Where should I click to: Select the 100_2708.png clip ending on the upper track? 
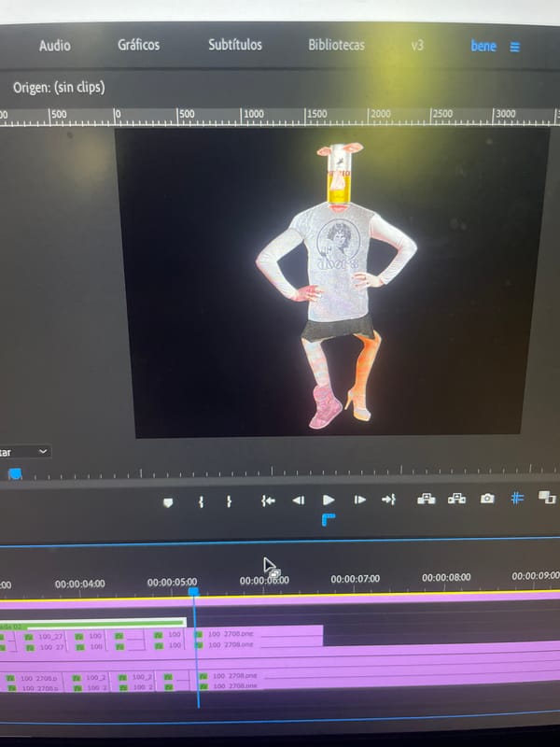tap(259, 638)
